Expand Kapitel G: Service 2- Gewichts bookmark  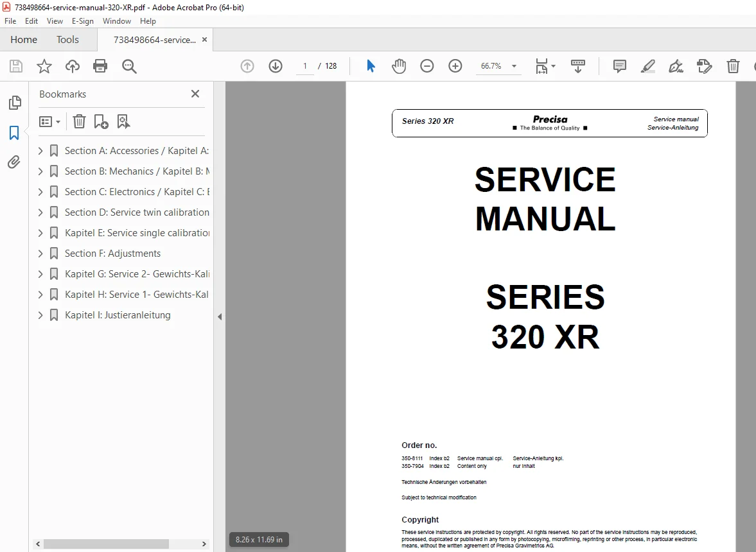(x=40, y=273)
